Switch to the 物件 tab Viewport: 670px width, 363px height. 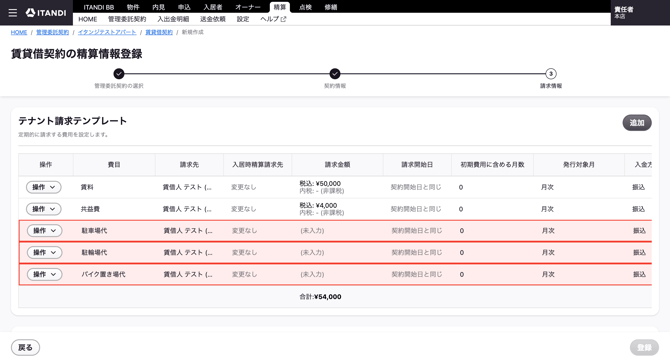pos(133,7)
